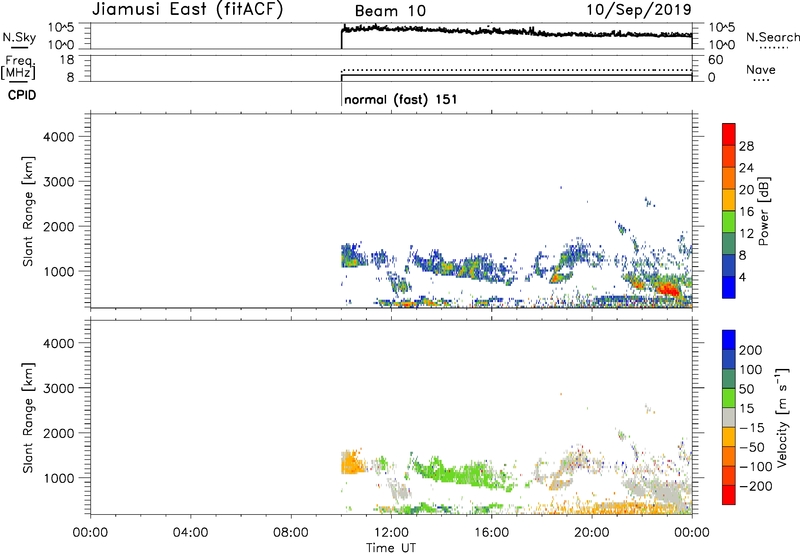
Task: Click the "3000" tick in the power panel
Action: pos(59,182)
